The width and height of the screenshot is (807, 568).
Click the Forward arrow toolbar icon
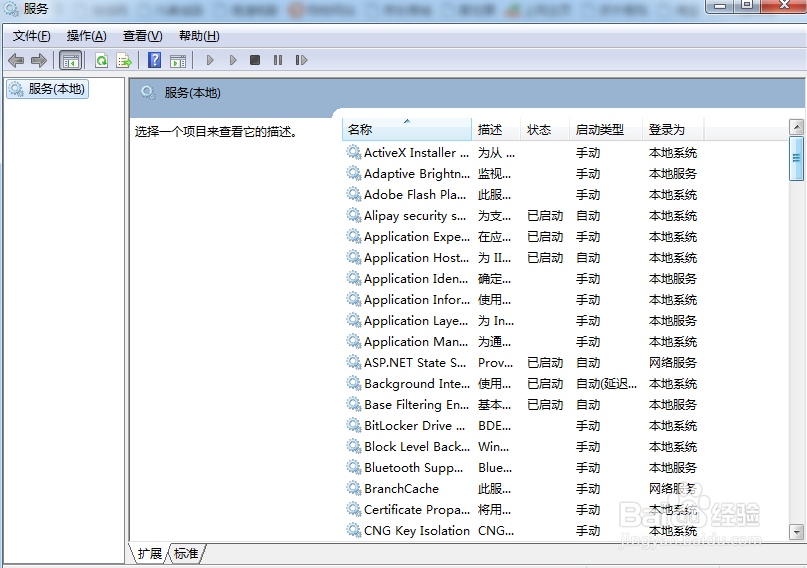tap(39, 60)
